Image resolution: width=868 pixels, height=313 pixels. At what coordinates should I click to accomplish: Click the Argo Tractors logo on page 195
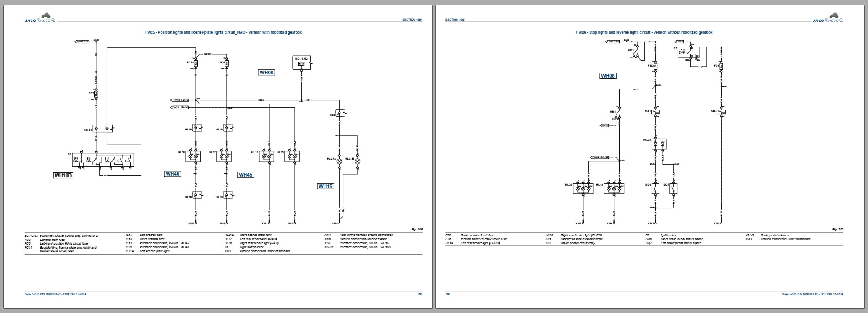click(40, 18)
